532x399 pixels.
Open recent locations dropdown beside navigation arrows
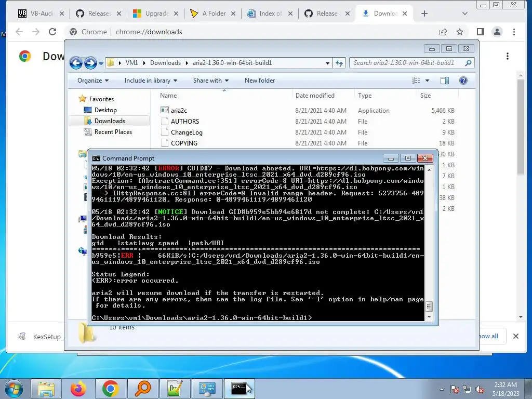101,63
